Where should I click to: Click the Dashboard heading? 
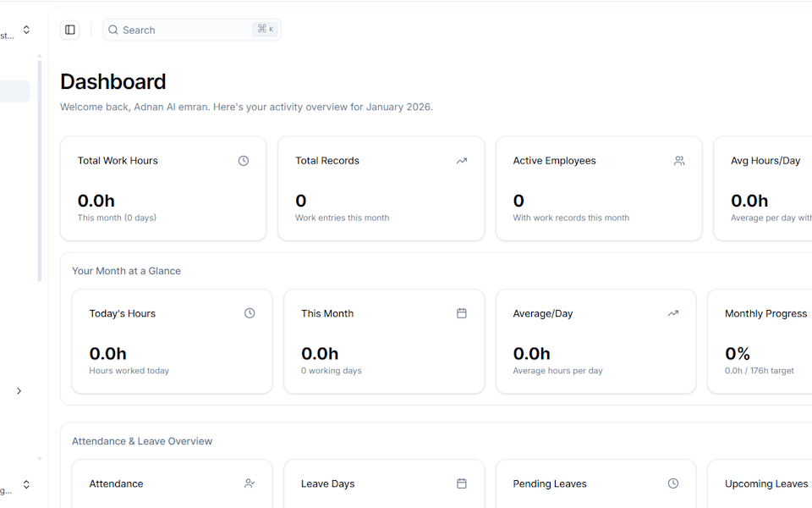(112, 82)
